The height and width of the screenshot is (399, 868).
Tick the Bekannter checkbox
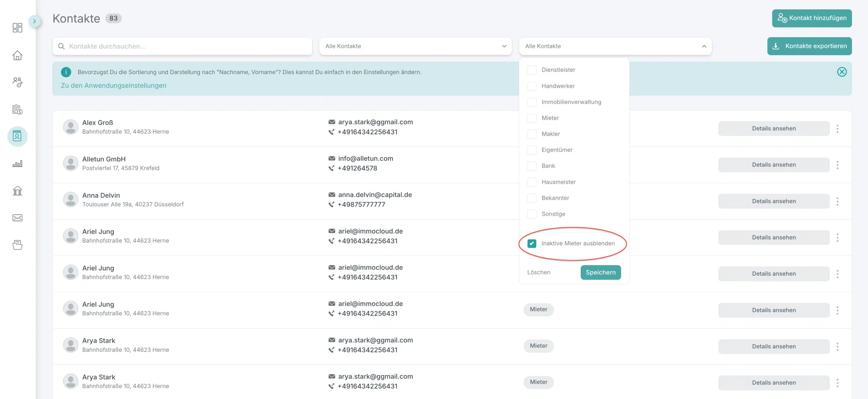click(532, 198)
